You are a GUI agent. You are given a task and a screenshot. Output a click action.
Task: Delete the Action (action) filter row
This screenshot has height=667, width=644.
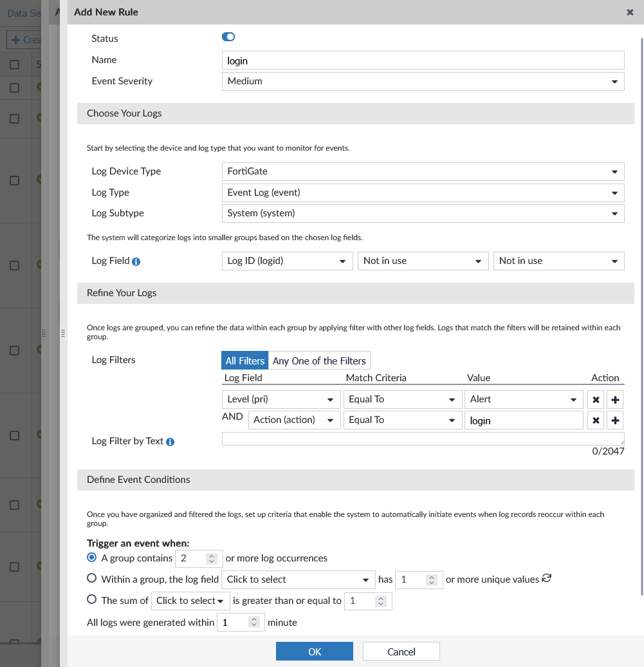[x=596, y=420]
